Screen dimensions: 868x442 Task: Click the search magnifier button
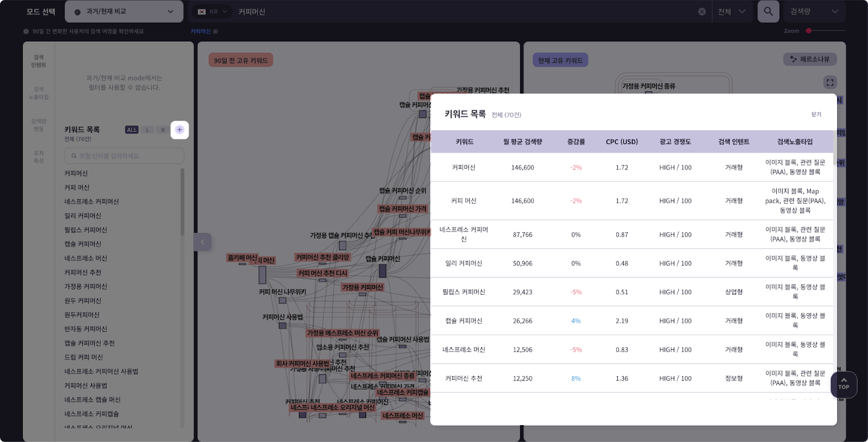pos(768,11)
